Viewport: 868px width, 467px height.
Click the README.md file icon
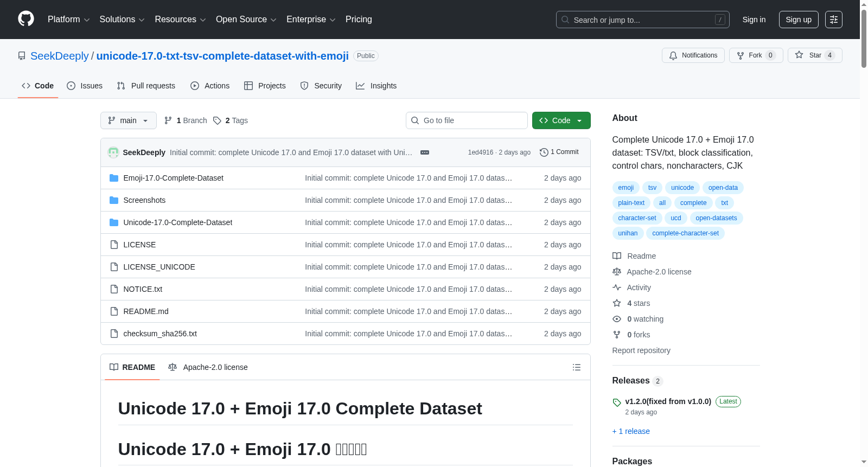point(114,311)
